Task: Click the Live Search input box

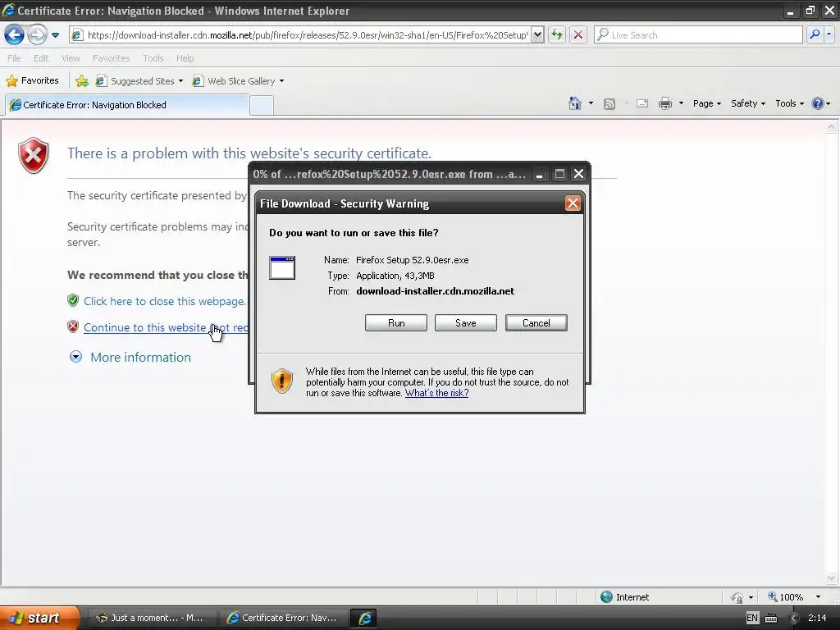Action: (x=698, y=35)
